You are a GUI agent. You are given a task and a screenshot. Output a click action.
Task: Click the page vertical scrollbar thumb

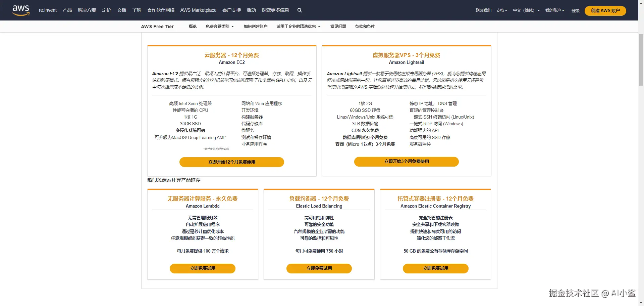pos(641,60)
